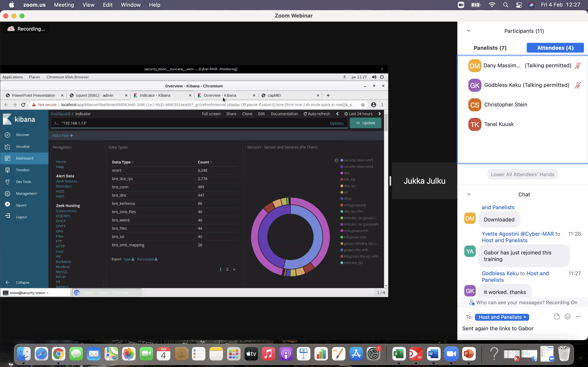Open Kibana Discover compass icon
Screen dimensions: 588x367
8,135
